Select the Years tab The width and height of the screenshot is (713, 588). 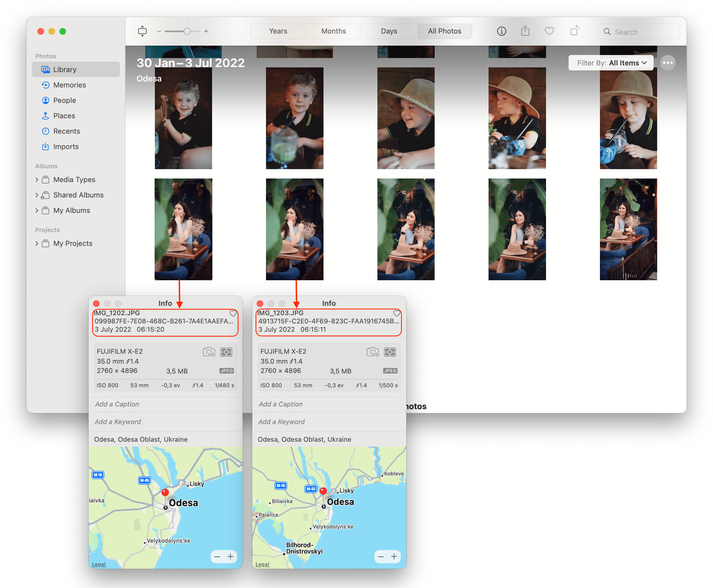coord(278,31)
